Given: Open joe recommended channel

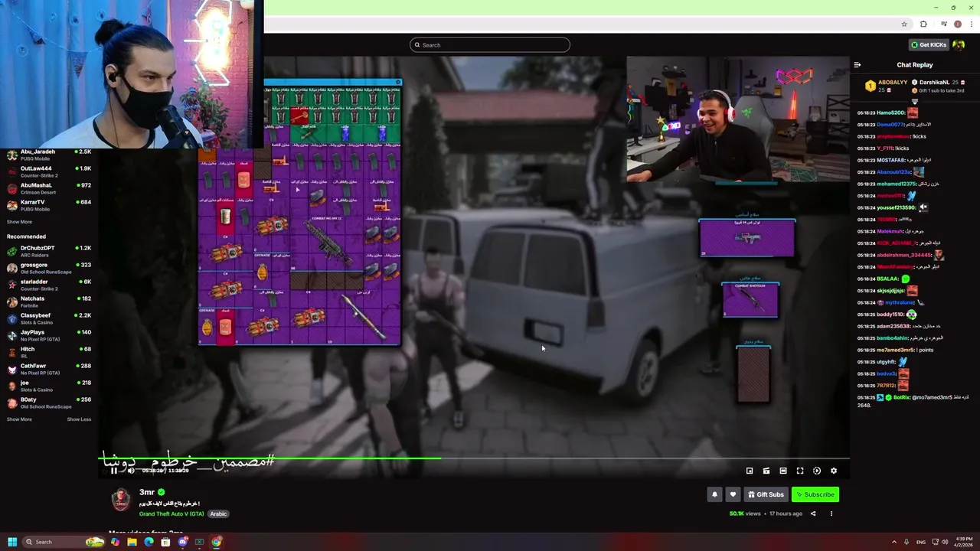Looking at the screenshot, I should 49,386.
